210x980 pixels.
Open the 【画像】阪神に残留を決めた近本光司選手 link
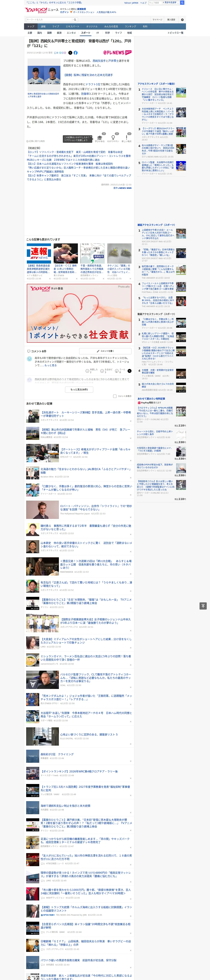(x=88, y=75)
